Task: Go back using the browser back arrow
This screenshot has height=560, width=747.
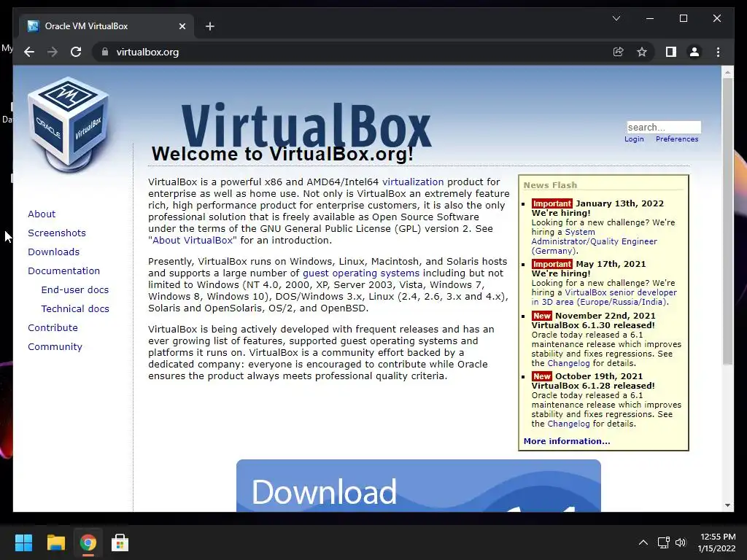Action: (x=29, y=52)
